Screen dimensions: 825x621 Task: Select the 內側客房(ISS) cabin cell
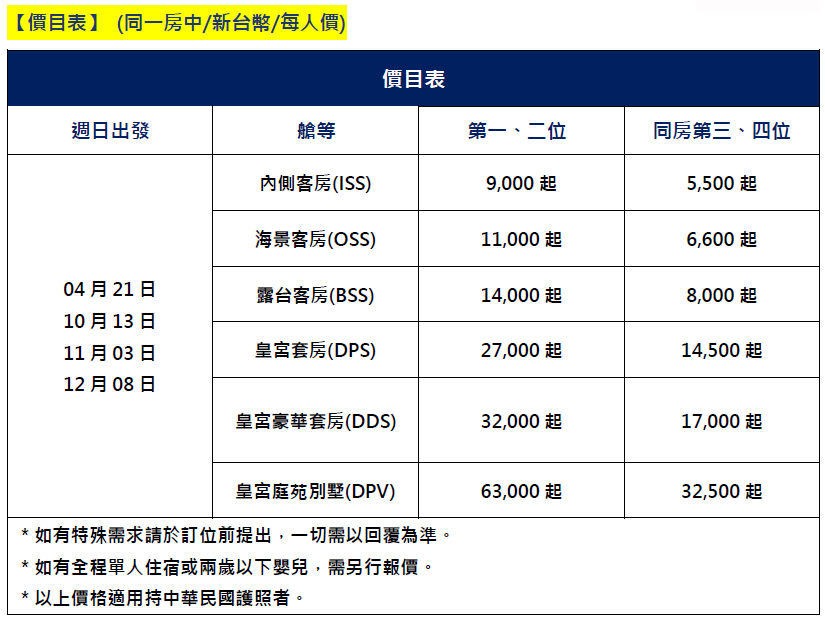click(316, 184)
